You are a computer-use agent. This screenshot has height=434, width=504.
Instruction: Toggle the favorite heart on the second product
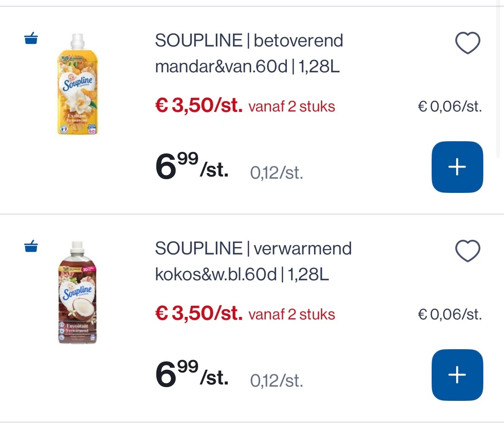point(468,250)
